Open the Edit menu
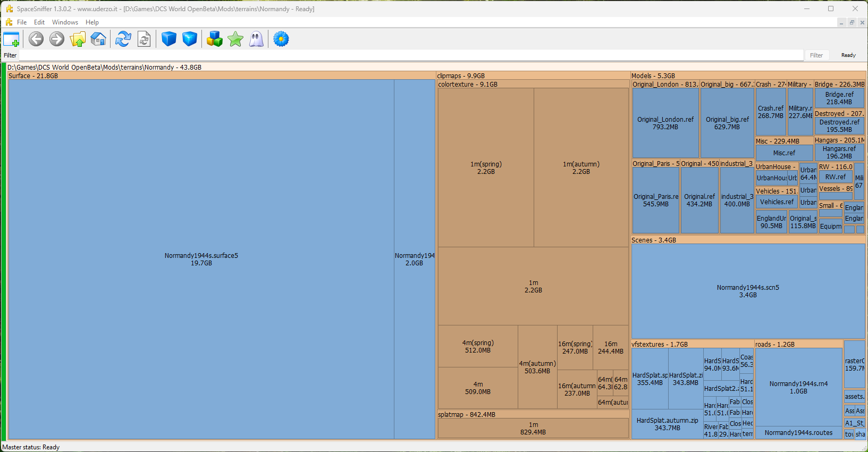The image size is (868, 452). pyautogui.click(x=39, y=22)
